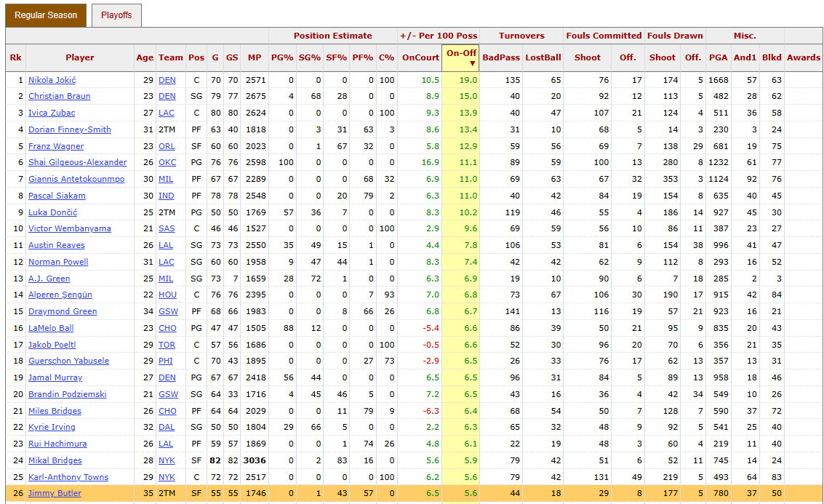Screen dimensions: 824x504
Task: Open LAC team link in Zubac row
Action: point(167,113)
